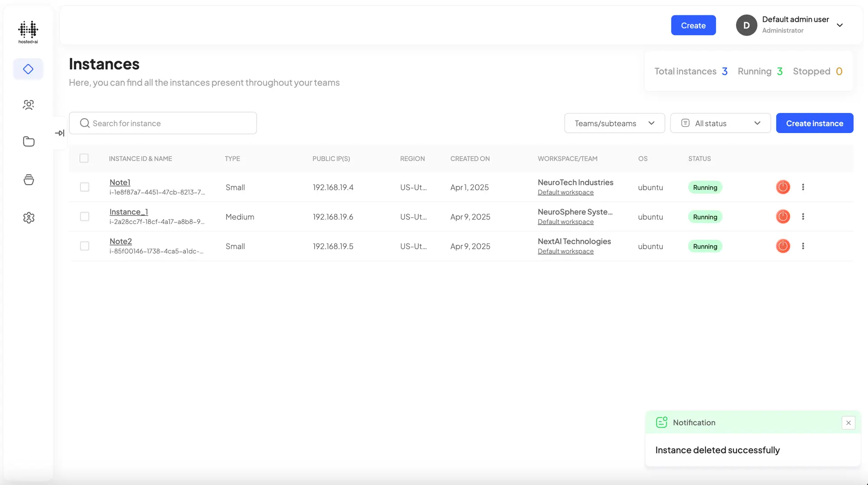This screenshot has width=868, height=485.
Task: Open Settings using the gear icon
Action: tap(28, 218)
